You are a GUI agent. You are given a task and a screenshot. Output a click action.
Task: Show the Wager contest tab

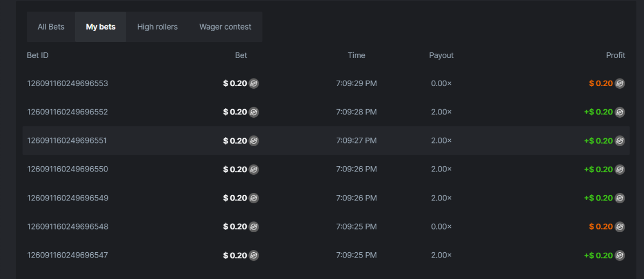point(225,27)
